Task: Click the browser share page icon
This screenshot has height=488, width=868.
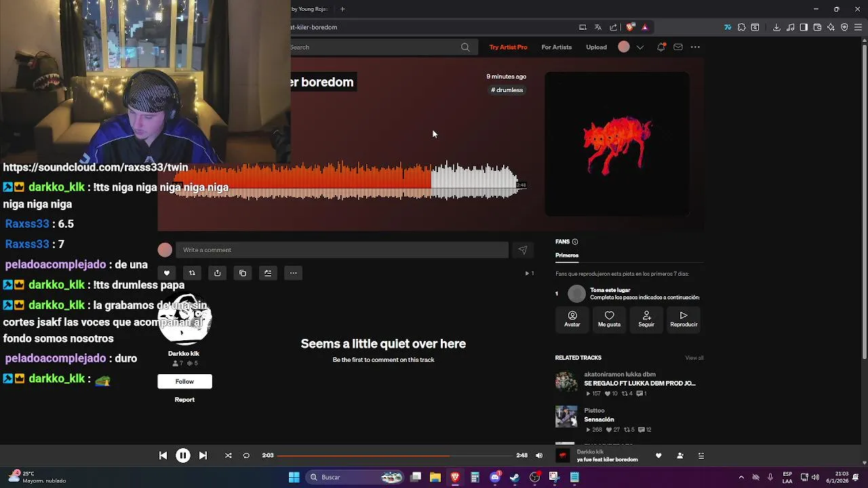Action: (x=614, y=27)
